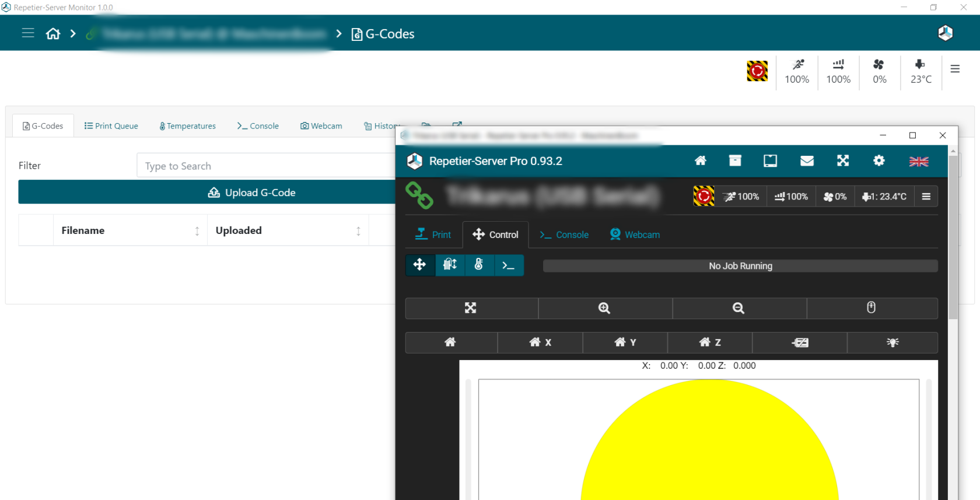Trigger emergency stop in the Monitor toolbar
The width and height of the screenshot is (980, 500).
(x=757, y=71)
